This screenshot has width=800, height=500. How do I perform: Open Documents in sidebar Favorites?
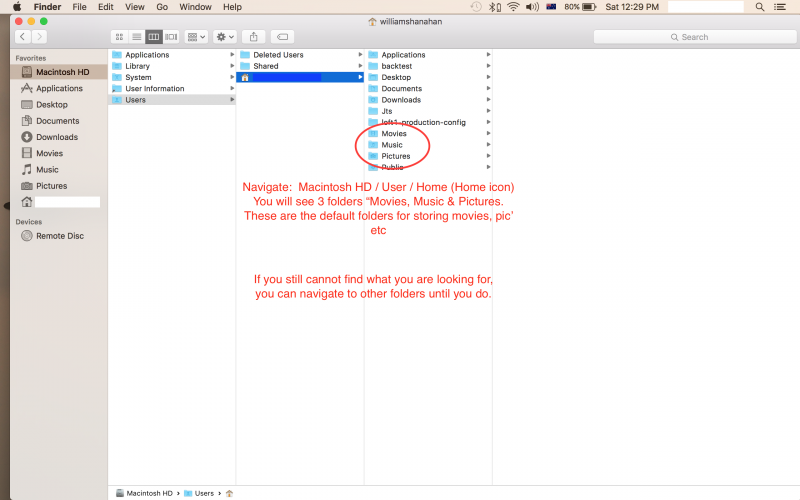point(59,121)
